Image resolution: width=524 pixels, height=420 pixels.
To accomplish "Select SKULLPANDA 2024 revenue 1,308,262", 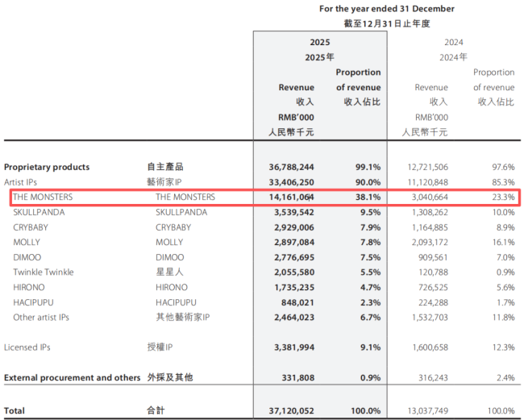I will [430, 212].
